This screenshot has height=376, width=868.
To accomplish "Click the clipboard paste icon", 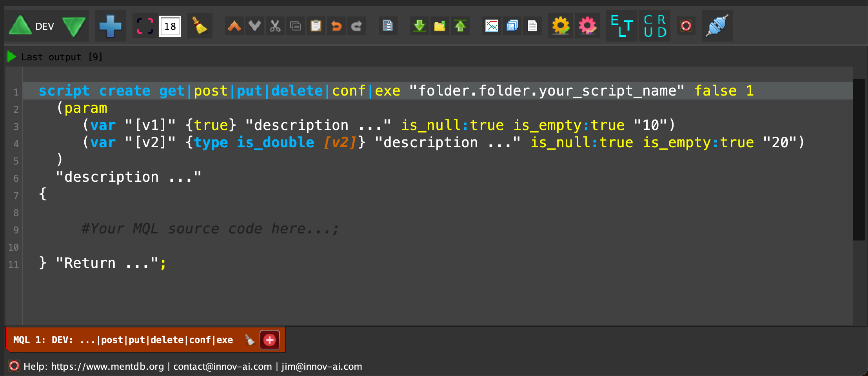I will pos(316,26).
